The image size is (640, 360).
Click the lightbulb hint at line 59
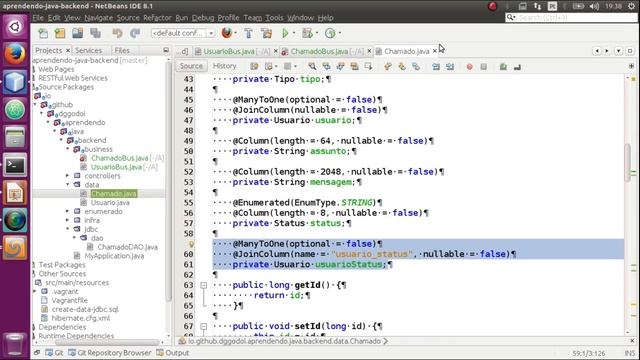(191, 244)
